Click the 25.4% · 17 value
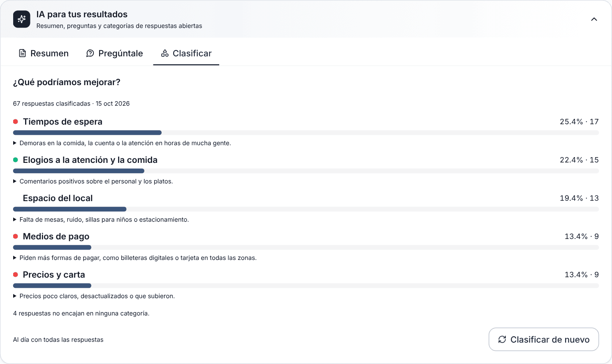Viewport: 612px width, 364px height. [579, 122]
